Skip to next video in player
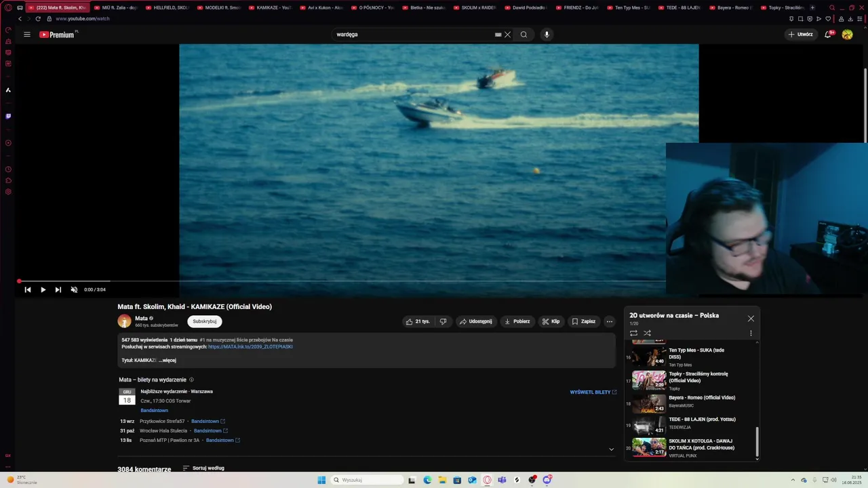This screenshot has width=868, height=488. [58, 289]
